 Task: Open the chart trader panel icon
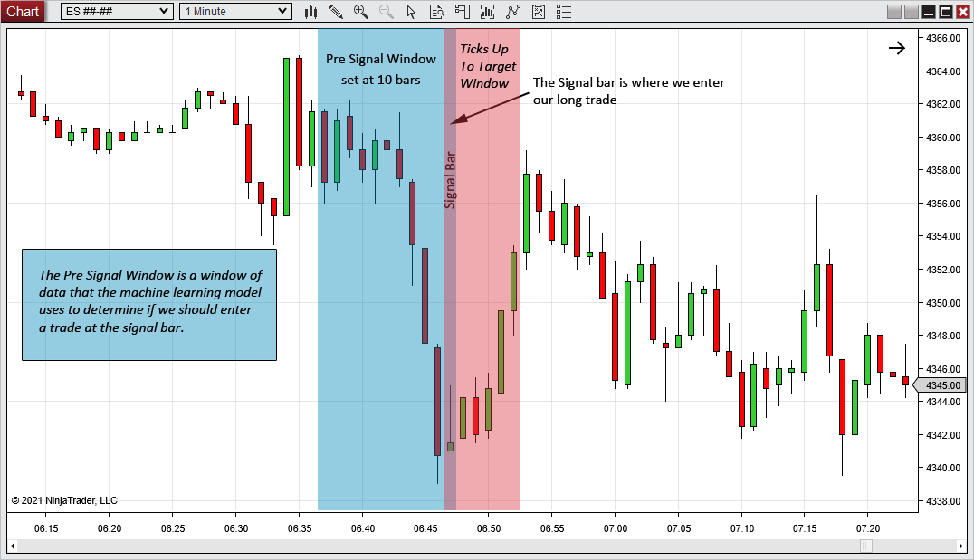click(x=463, y=12)
